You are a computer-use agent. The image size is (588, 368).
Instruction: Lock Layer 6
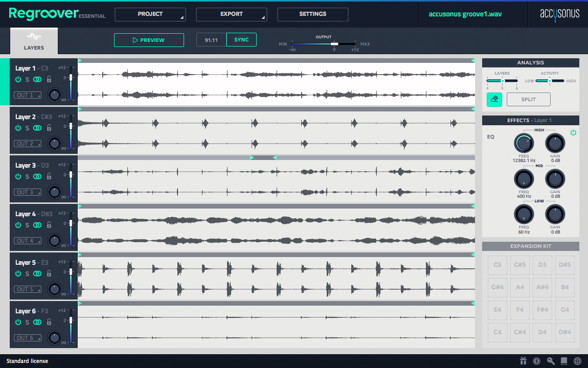click(49, 321)
